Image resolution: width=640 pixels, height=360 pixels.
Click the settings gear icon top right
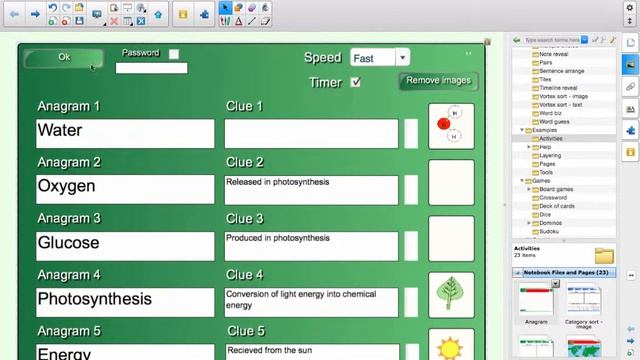629,8
